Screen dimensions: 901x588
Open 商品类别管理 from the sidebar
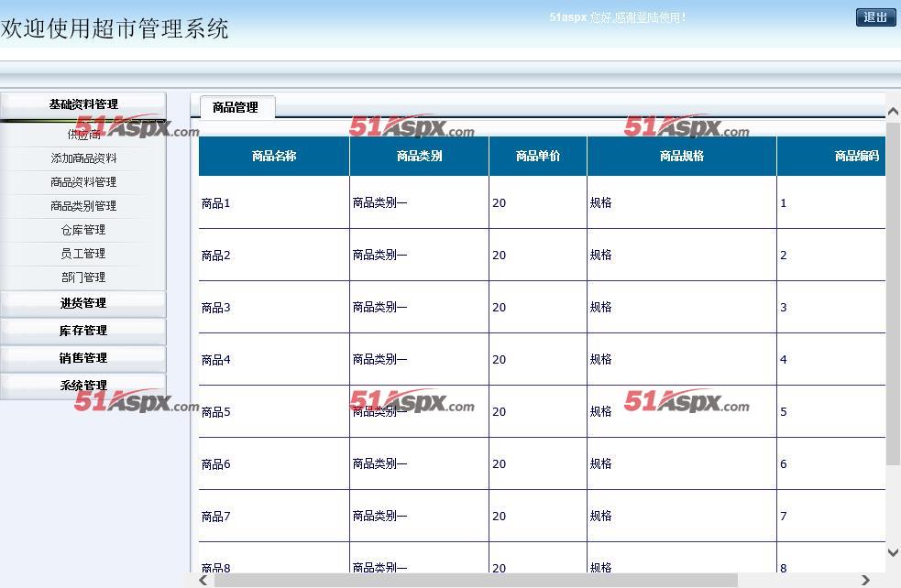point(82,205)
